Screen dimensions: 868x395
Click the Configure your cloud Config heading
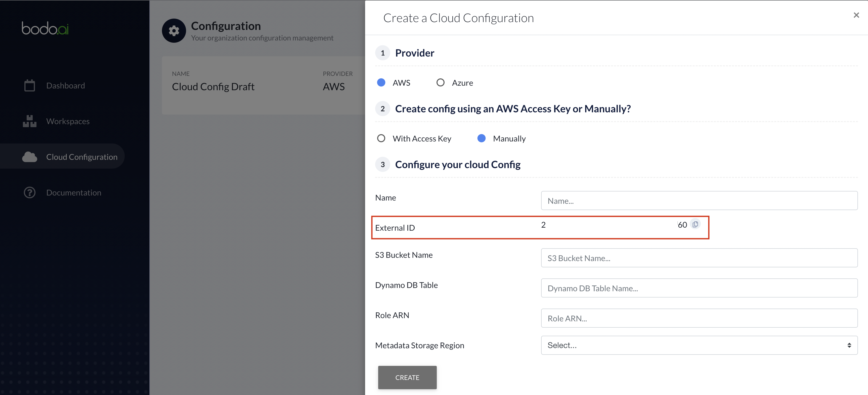[x=458, y=165]
